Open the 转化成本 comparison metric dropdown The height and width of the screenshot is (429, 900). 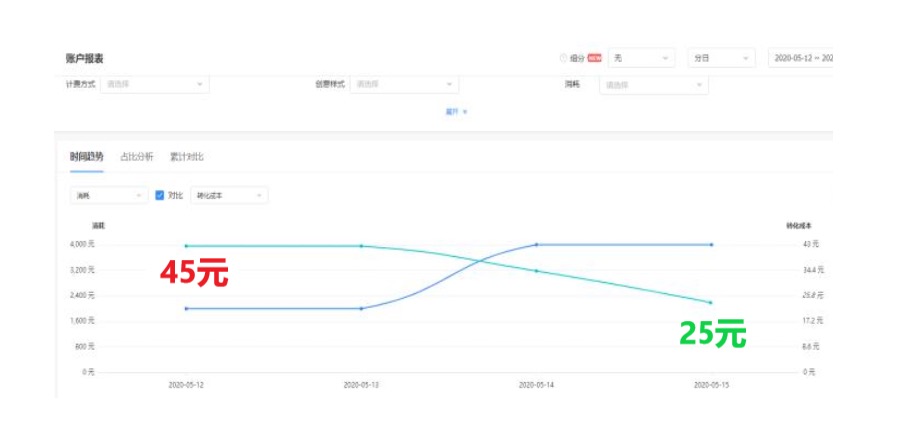point(229,196)
